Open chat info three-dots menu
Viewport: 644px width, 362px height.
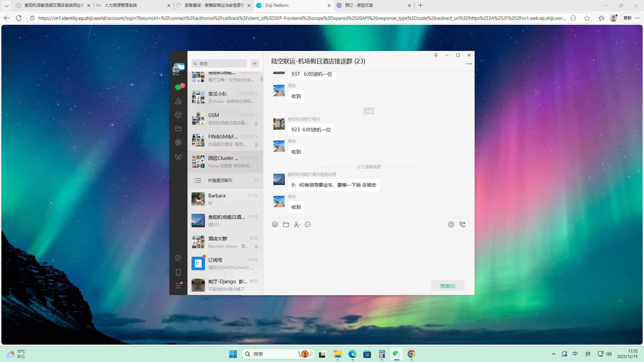click(x=469, y=64)
